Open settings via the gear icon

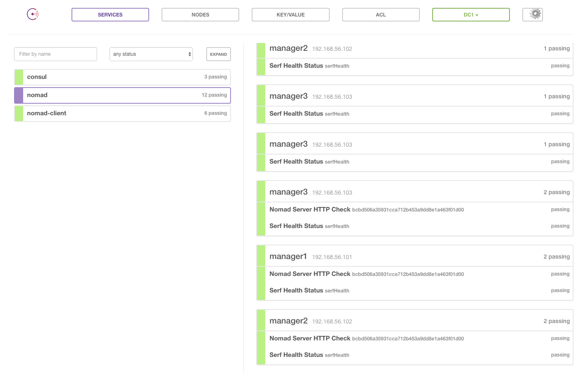tap(533, 14)
